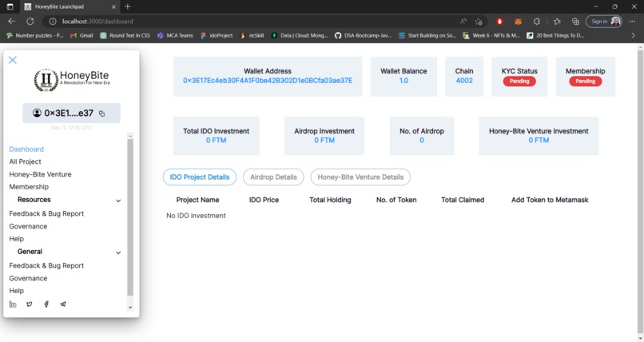The image size is (644, 342).
Task: Open the browser extensions puzzle icon
Action: click(537, 22)
